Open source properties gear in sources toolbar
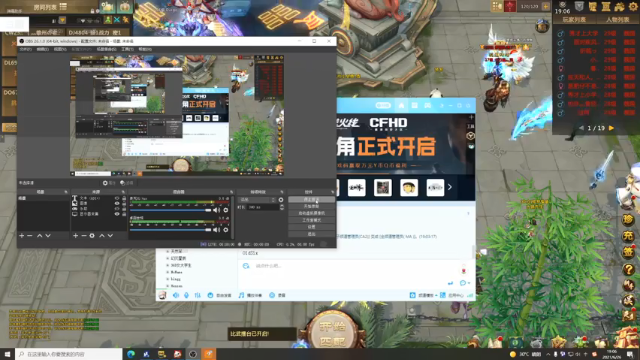 pos(92,236)
